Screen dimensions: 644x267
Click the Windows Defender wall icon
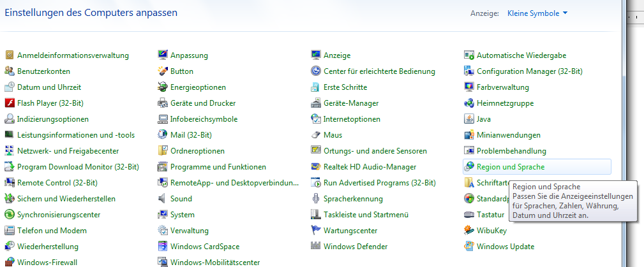(316, 247)
